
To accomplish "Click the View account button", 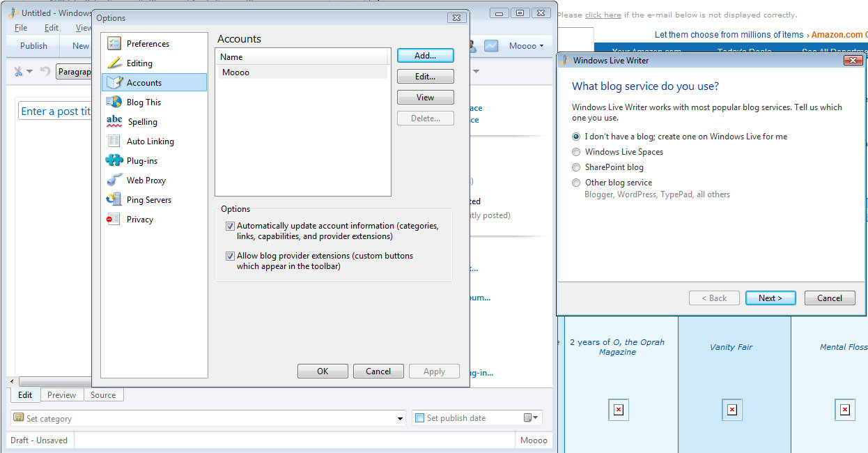I will (425, 98).
